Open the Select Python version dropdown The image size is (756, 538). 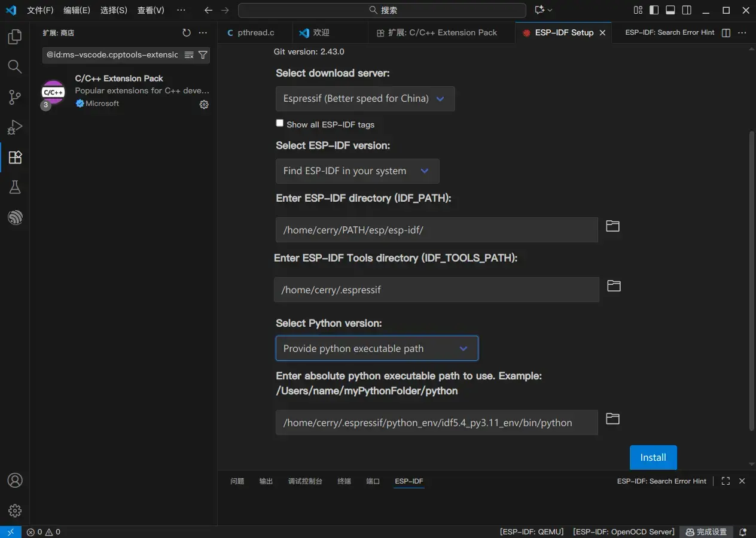click(x=377, y=348)
